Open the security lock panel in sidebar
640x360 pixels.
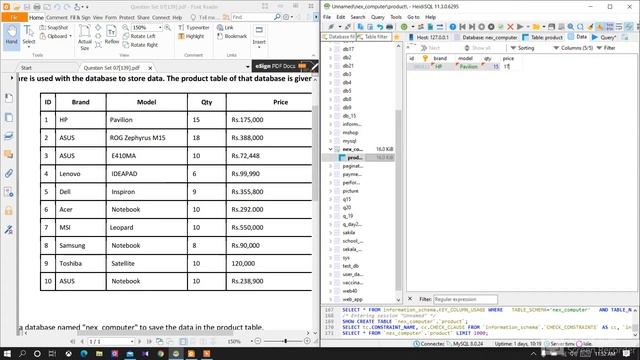click(x=9, y=211)
